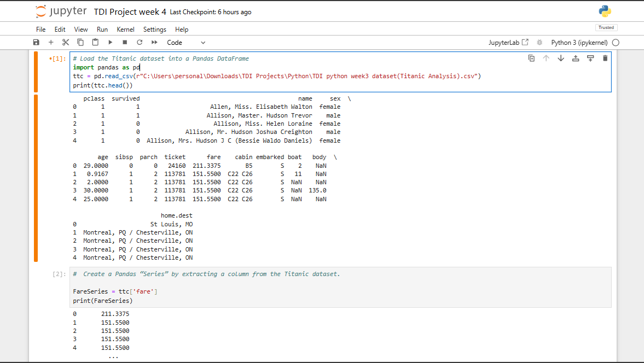Click the print(FareSeries) line
The image size is (644, 363).
[x=103, y=301]
